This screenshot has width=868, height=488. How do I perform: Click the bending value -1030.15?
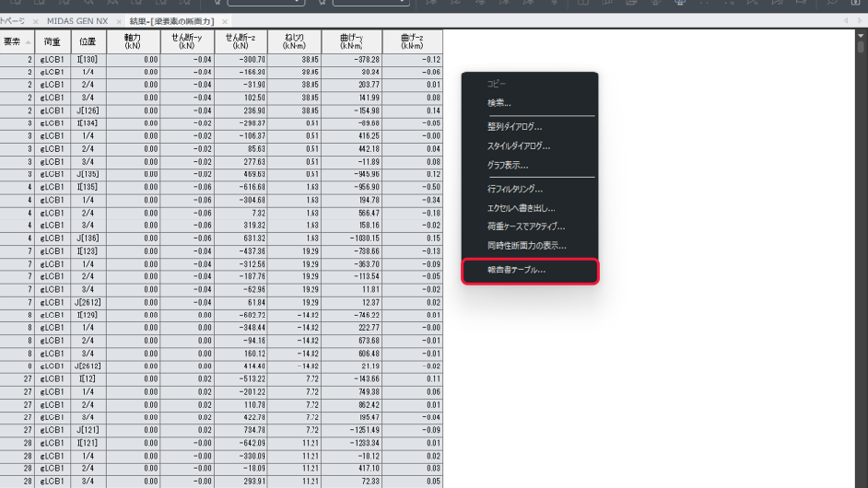pos(352,238)
